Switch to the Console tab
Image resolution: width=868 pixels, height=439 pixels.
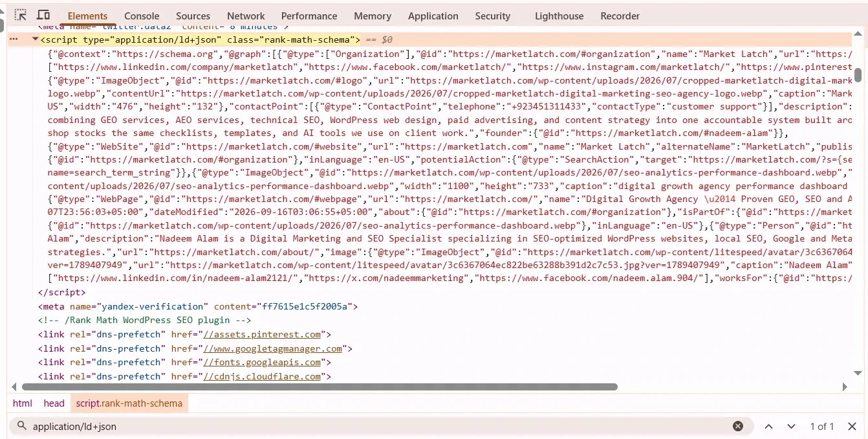coord(142,16)
